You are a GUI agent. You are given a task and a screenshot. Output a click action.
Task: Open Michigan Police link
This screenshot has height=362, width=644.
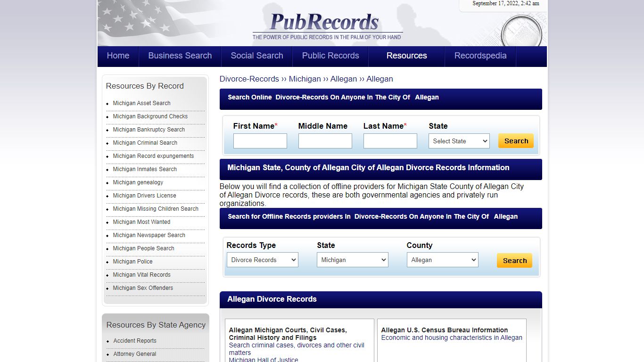pyautogui.click(x=132, y=262)
